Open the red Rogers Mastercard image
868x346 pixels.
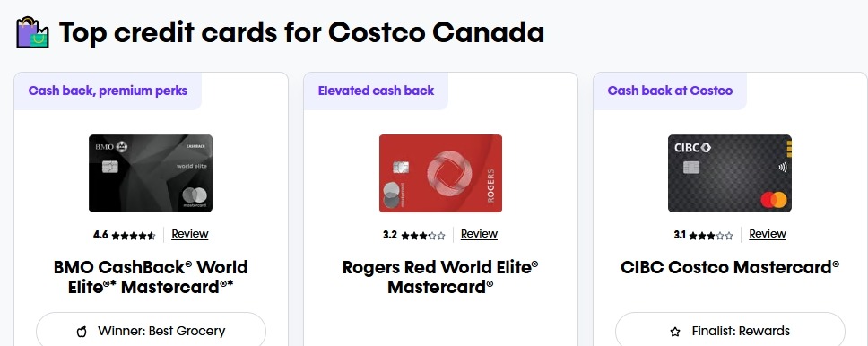(440, 173)
